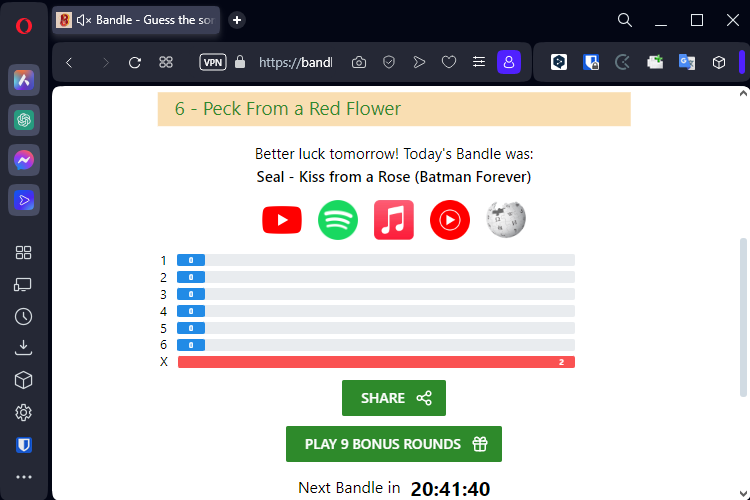Open Speed Dial grid in sidebar
The height and width of the screenshot is (500, 750).
coord(23,253)
